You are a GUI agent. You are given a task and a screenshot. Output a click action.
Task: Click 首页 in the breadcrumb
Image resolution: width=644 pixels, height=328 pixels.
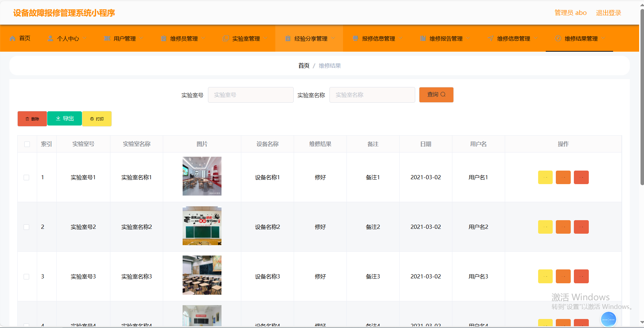304,66
